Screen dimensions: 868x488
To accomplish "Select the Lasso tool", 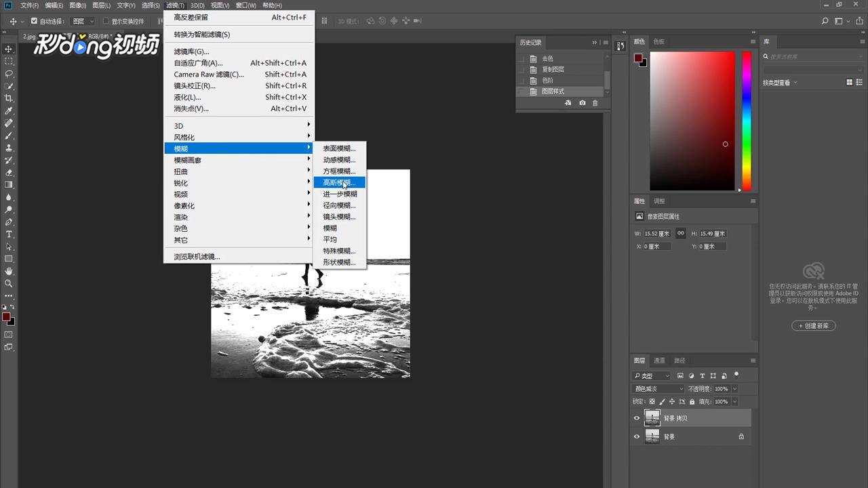I will pos(9,73).
